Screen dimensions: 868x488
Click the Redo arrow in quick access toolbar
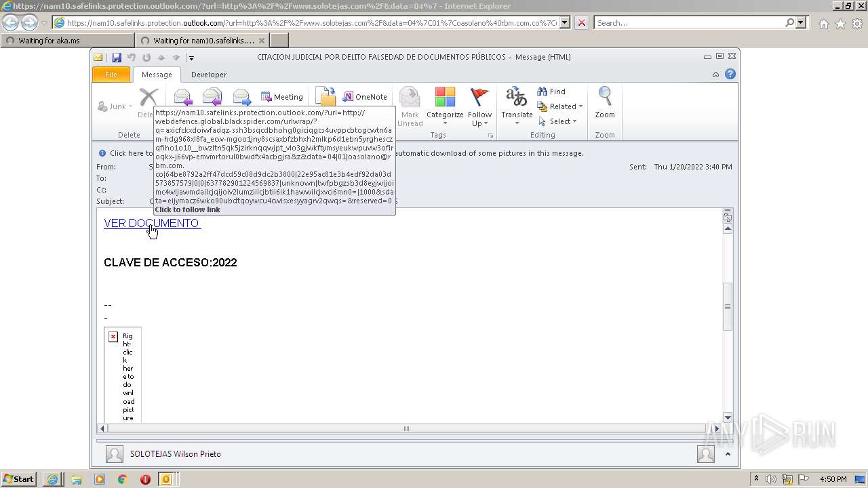pos(146,58)
